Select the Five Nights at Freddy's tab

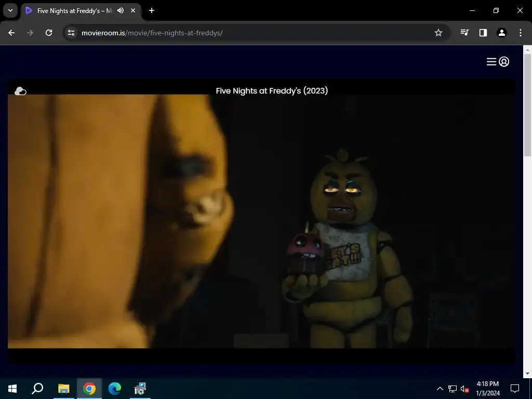(82, 11)
